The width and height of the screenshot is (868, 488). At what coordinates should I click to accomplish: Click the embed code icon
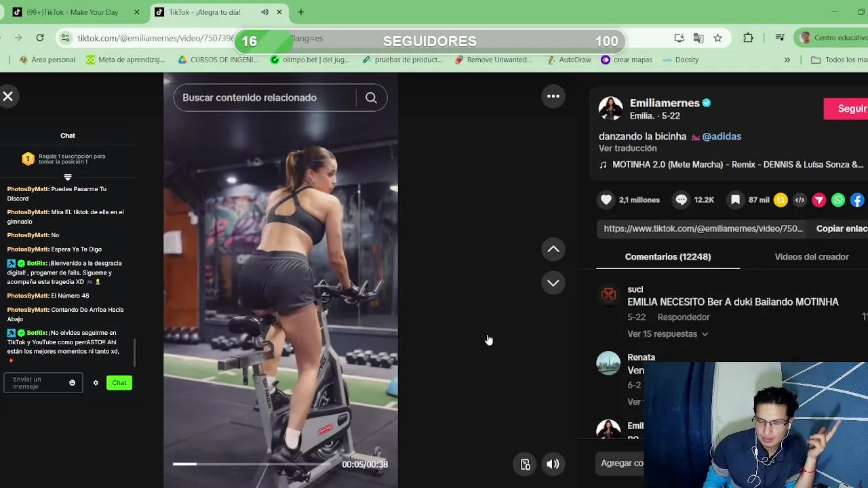point(800,200)
